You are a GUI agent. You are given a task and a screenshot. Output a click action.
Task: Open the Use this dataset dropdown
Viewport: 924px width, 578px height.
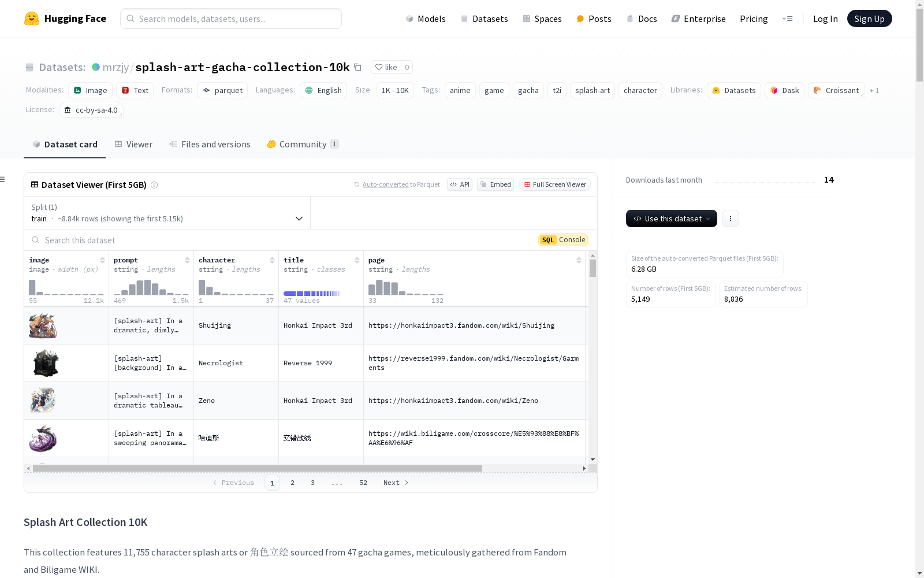(x=671, y=218)
